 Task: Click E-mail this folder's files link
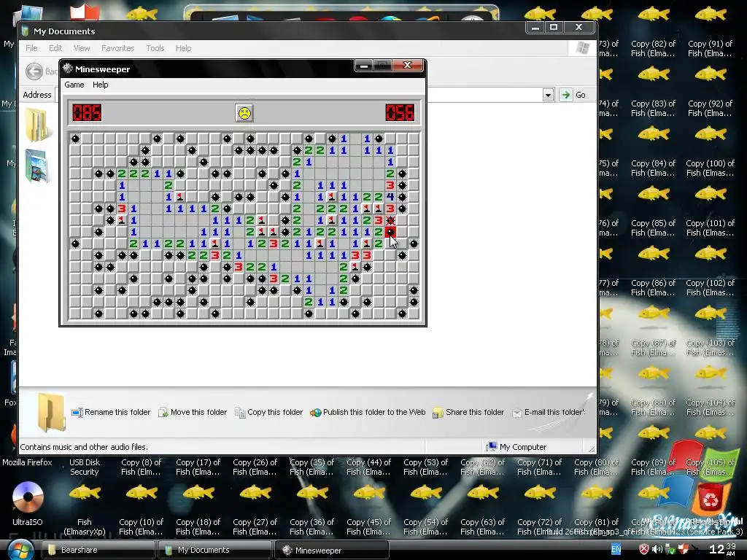pyautogui.click(x=549, y=413)
